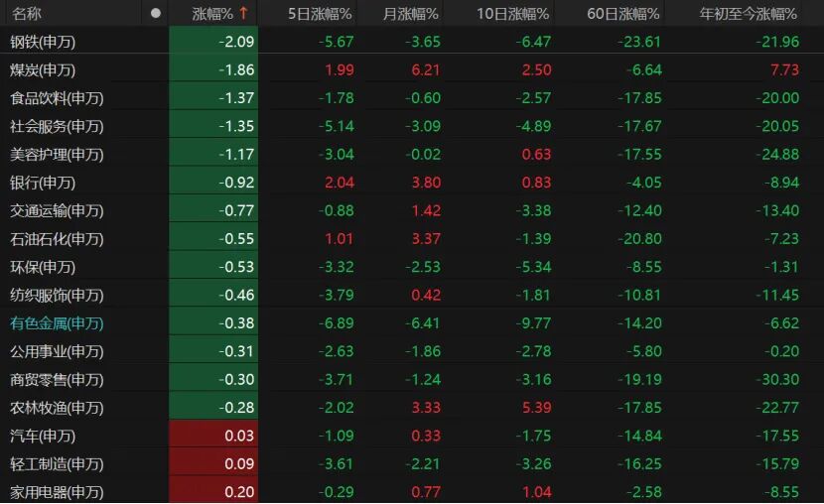Viewport: 824px width, 504px height.
Task: Click the -2.58 60-day value for 家用电器
Action: pos(643,492)
